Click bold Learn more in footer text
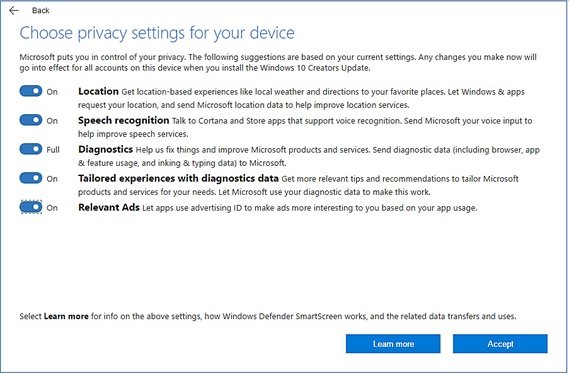This screenshot has width=569, height=374. pos(66,316)
